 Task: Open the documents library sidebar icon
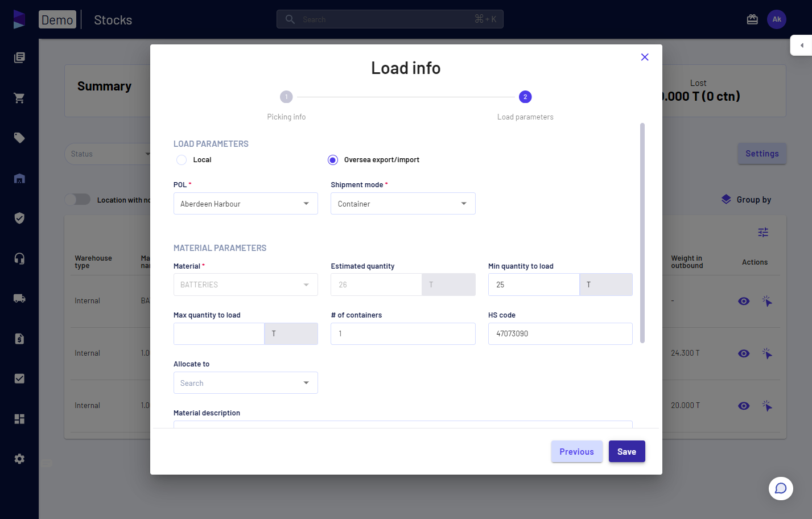click(x=19, y=57)
